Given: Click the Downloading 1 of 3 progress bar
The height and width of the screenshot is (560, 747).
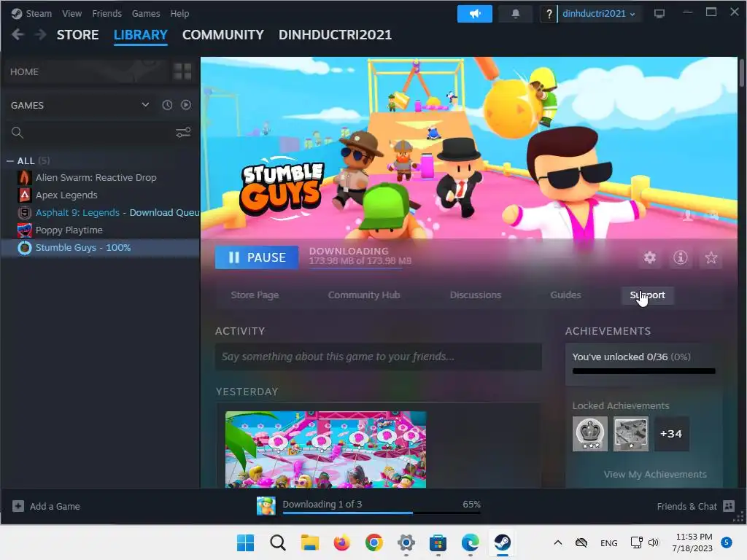Looking at the screenshot, I should (x=382, y=513).
